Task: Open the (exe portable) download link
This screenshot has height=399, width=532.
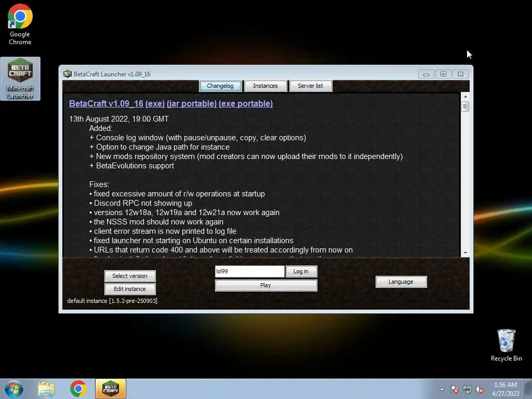Action: tap(246, 104)
